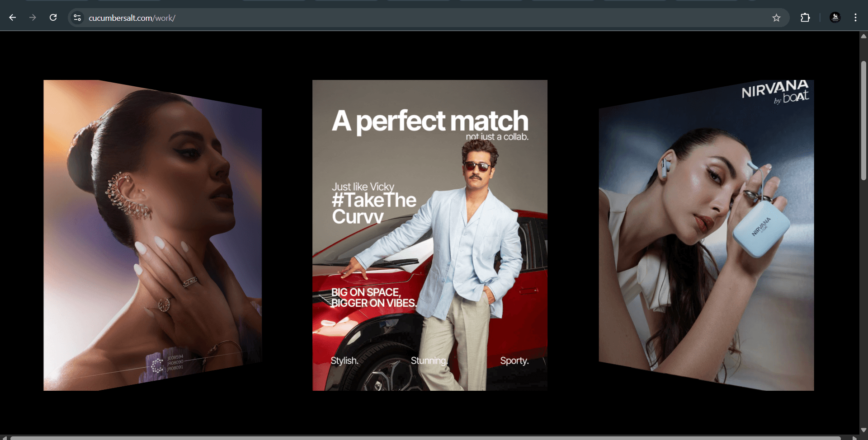
Task: Click the '#TakeThe Curvv' text on poster
Action: [x=374, y=208]
